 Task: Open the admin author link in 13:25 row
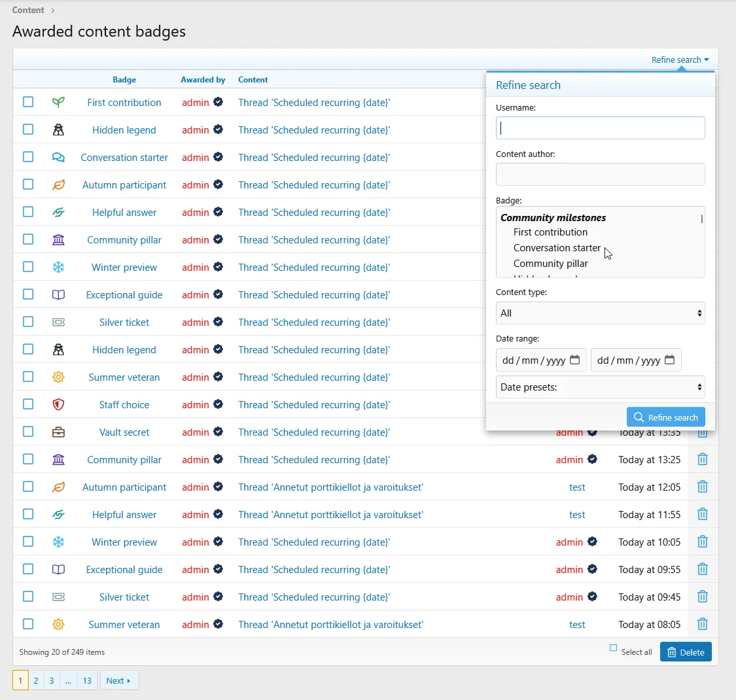click(x=569, y=460)
